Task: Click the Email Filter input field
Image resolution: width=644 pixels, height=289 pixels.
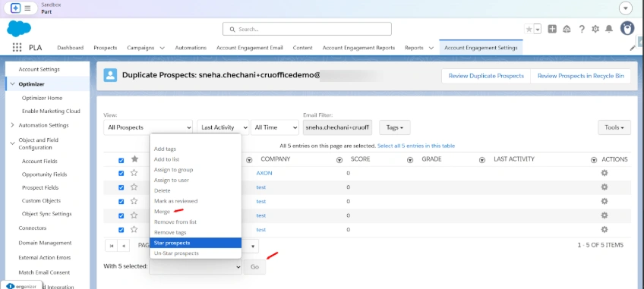Action: click(338, 127)
